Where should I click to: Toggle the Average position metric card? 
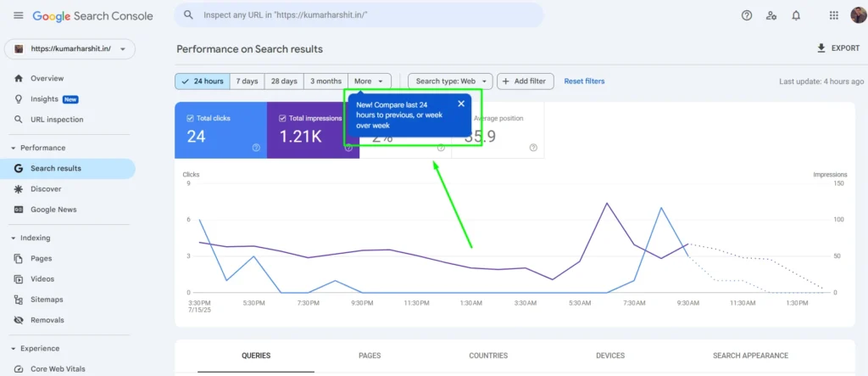coord(498,131)
